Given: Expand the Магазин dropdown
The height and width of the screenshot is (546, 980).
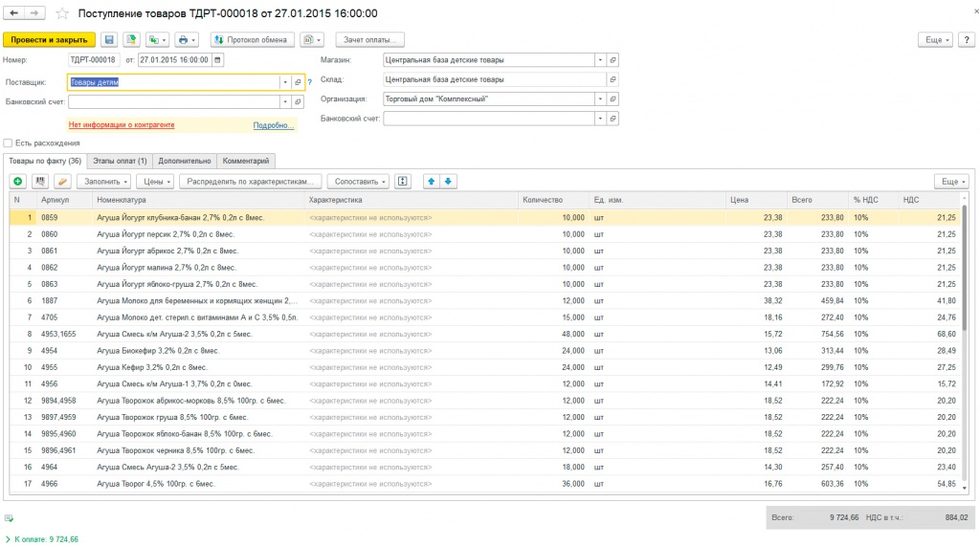Looking at the screenshot, I should tap(600, 60).
